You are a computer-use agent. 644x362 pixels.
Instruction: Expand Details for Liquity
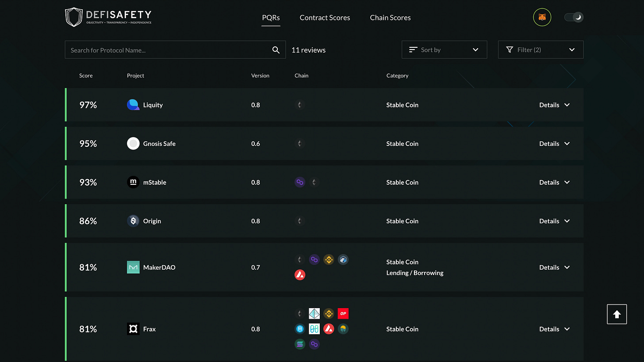click(x=554, y=105)
